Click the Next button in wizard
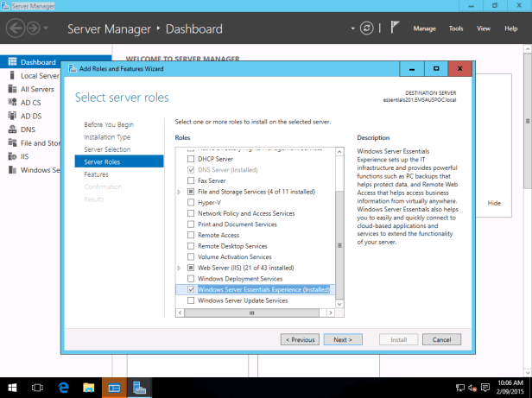Screen dimensions: 532x398 [x=343, y=339]
